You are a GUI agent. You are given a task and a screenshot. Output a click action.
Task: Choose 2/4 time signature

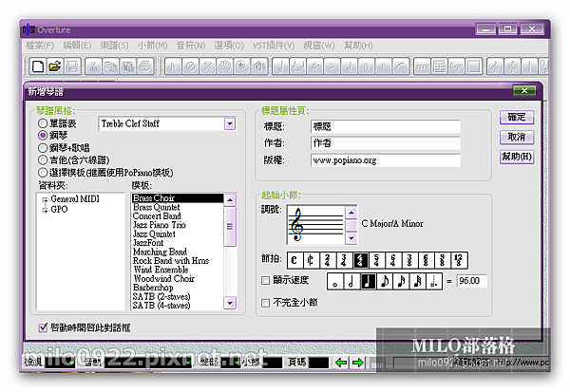(328, 260)
